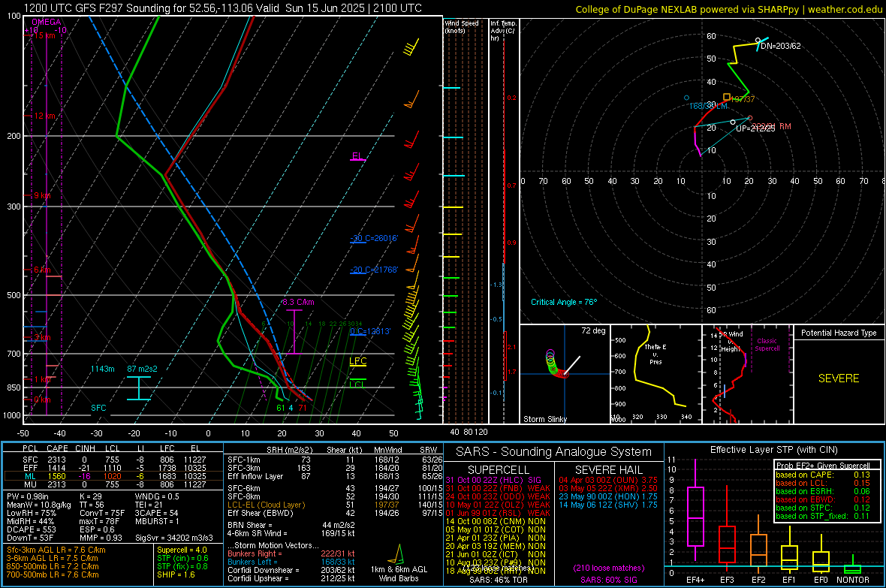886x588 pixels.
Task: Click the Eff Inflow Layer row
Action: click(x=335, y=476)
